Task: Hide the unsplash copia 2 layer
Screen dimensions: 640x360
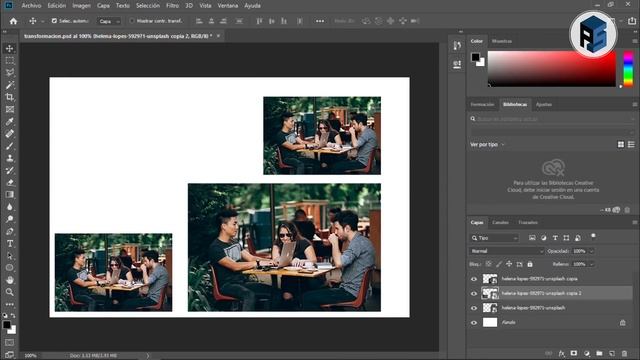Action: point(474,293)
